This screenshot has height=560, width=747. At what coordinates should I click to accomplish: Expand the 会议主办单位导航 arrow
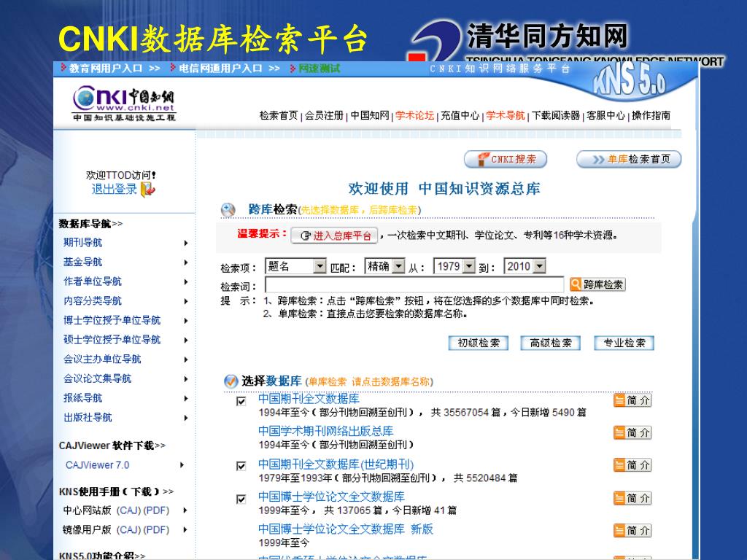coord(186,359)
